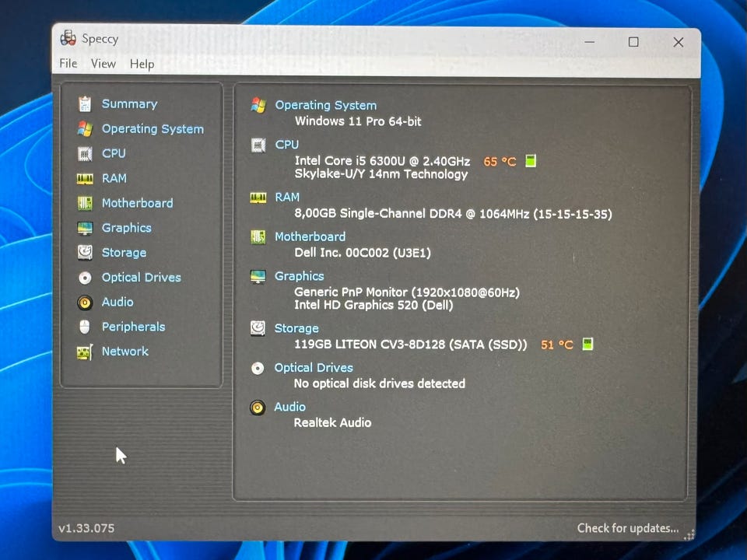747x560 pixels.
Task: Click the RAM icon in summary panel
Action: (x=258, y=198)
